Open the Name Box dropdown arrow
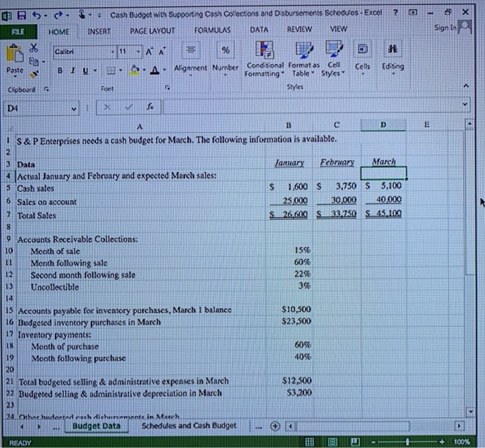 click(x=73, y=108)
